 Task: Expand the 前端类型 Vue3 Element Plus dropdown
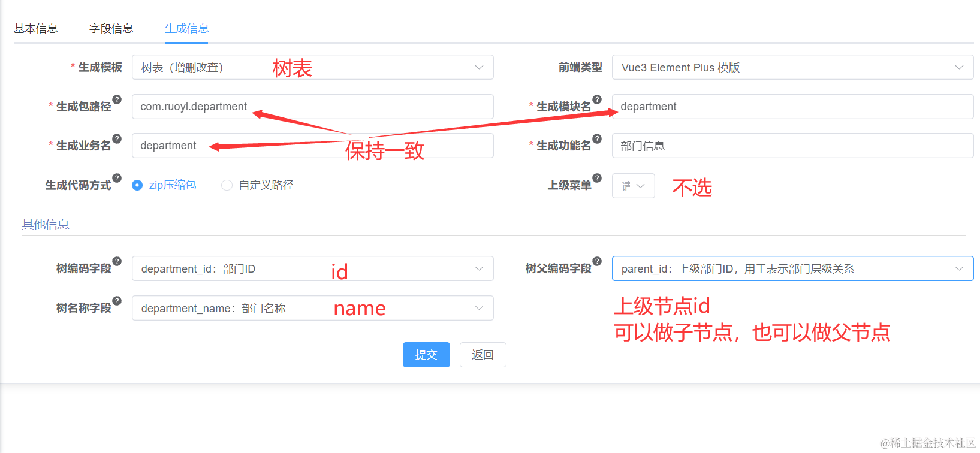792,67
